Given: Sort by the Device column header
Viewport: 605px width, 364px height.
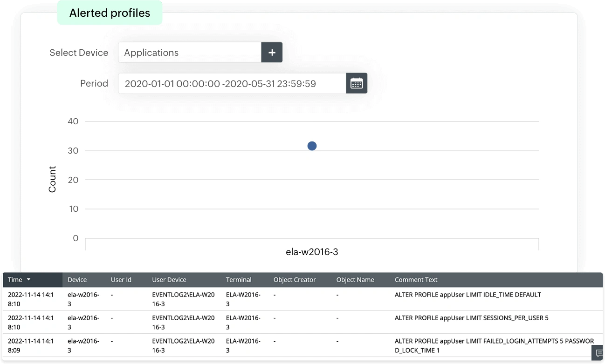Looking at the screenshot, I should tap(77, 280).
